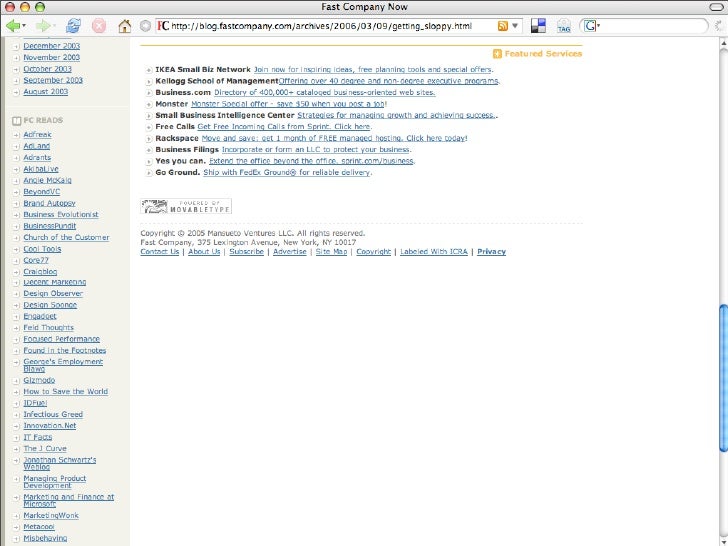Open the September 2003 archive link
The image size is (728, 546).
coord(53,80)
